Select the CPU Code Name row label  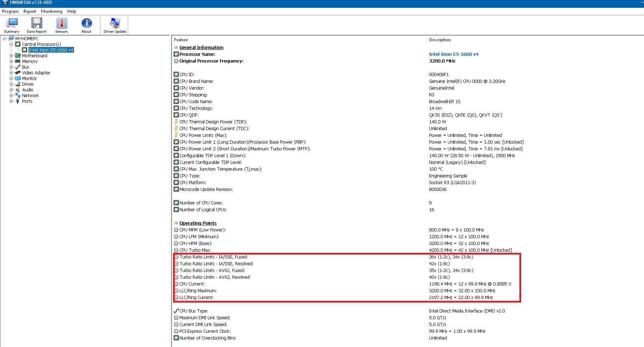click(196, 101)
